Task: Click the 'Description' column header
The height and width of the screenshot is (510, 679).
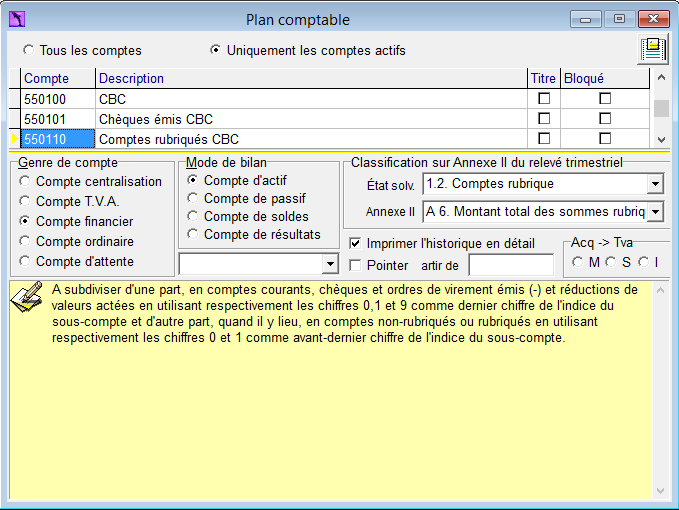Action: coord(311,78)
